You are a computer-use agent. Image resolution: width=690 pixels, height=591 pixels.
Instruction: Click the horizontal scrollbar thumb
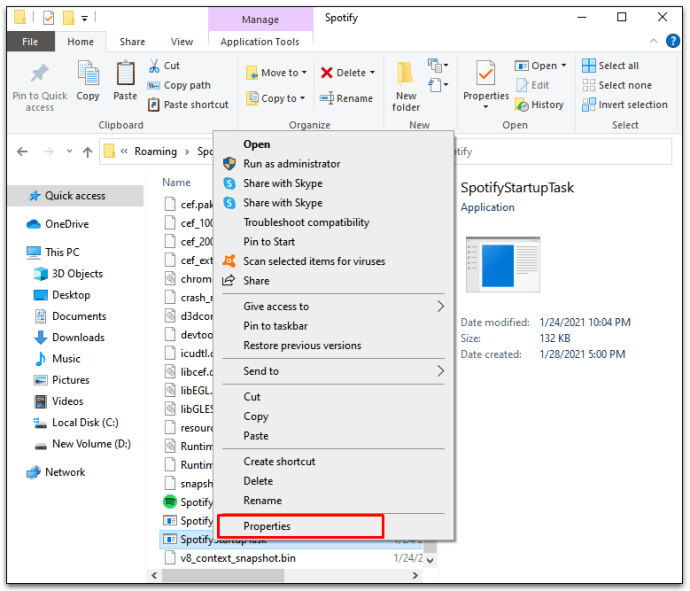pyautogui.click(x=223, y=575)
